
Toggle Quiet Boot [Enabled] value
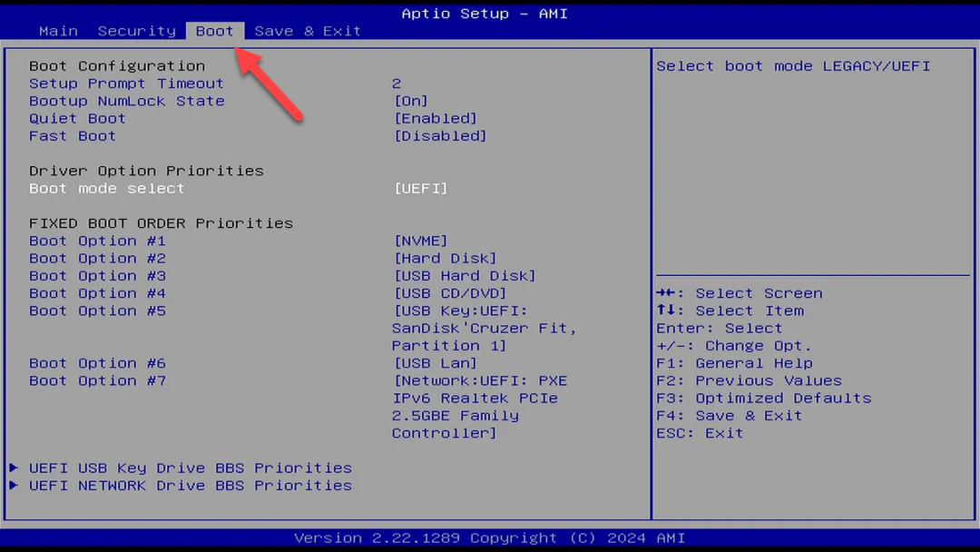pos(436,118)
